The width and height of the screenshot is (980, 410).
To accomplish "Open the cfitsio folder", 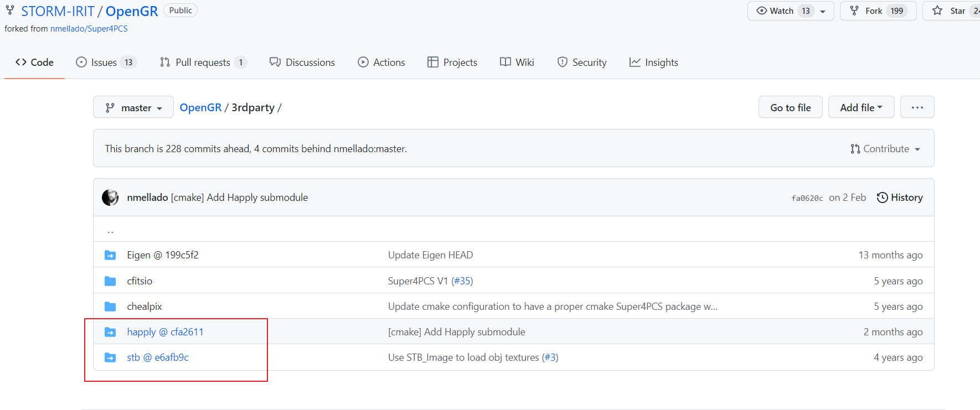I will pos(140,281).
